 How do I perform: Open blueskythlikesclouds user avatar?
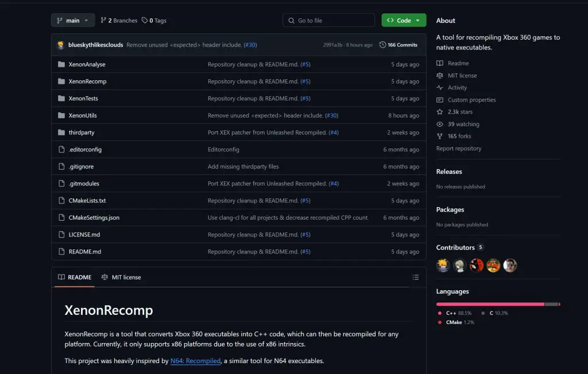pos(61,45)
